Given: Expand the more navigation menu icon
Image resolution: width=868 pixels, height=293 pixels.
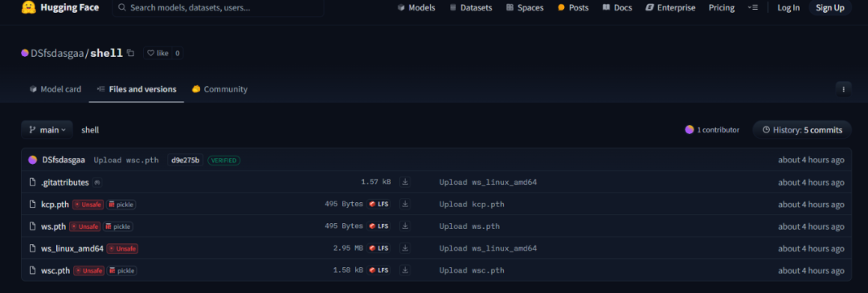Looking at the screenshot, I should point(752,8).
